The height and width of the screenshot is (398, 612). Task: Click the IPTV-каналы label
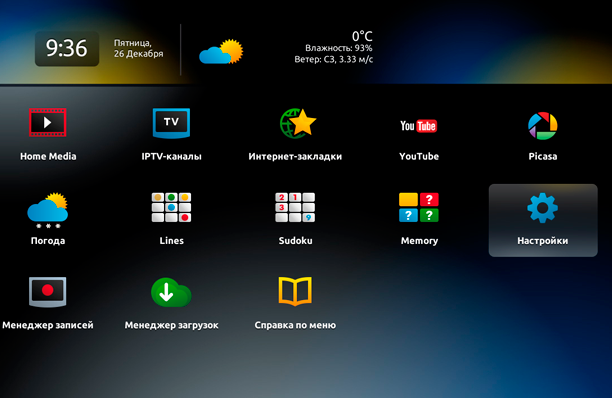click(x=171, y=156)
